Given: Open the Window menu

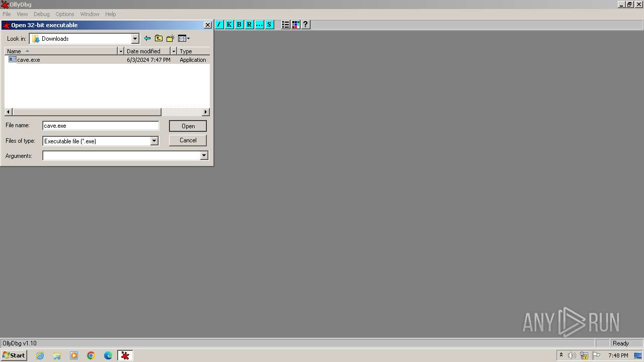Looking at the screenshot, I should pos(90,14).
